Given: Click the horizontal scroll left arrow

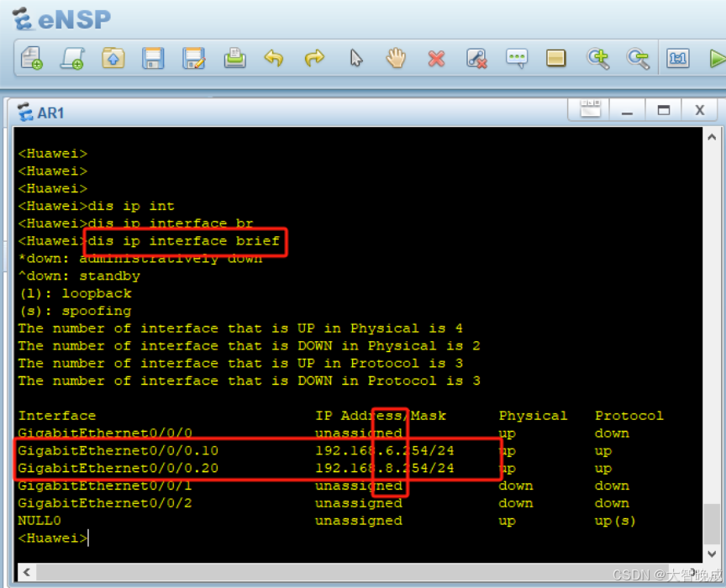Looking at the screenshot, I should click(27, 572).
